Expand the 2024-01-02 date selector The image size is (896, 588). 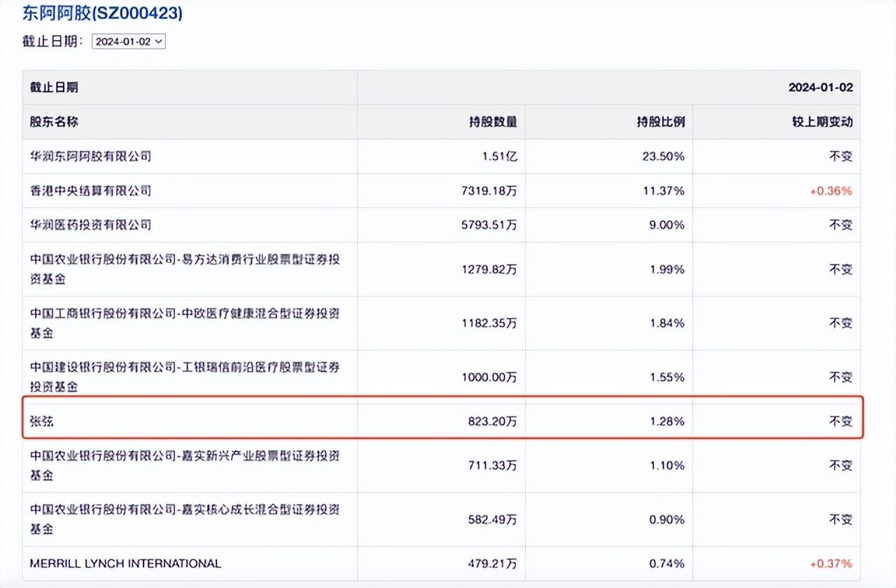[x=129, y=41]
